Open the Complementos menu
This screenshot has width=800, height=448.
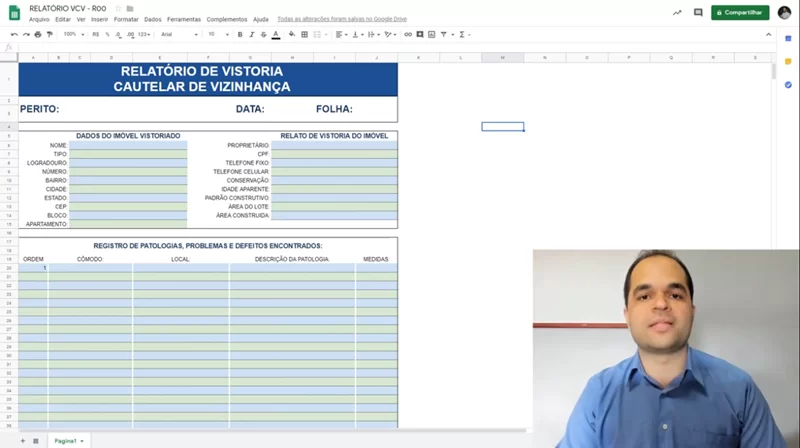[227, 19]
